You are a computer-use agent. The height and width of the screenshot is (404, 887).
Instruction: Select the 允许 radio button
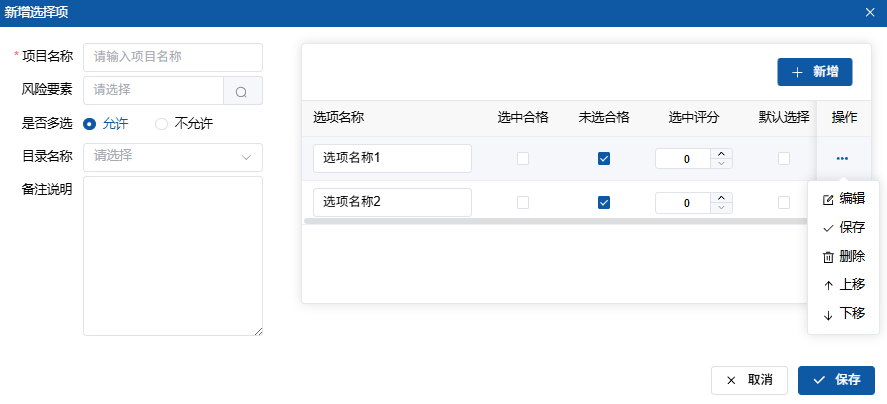click(x=90, y=124)
